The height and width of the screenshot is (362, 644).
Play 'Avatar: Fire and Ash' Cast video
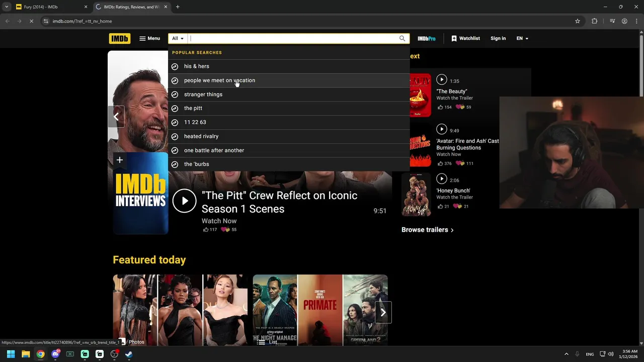(x=441, y=129)
